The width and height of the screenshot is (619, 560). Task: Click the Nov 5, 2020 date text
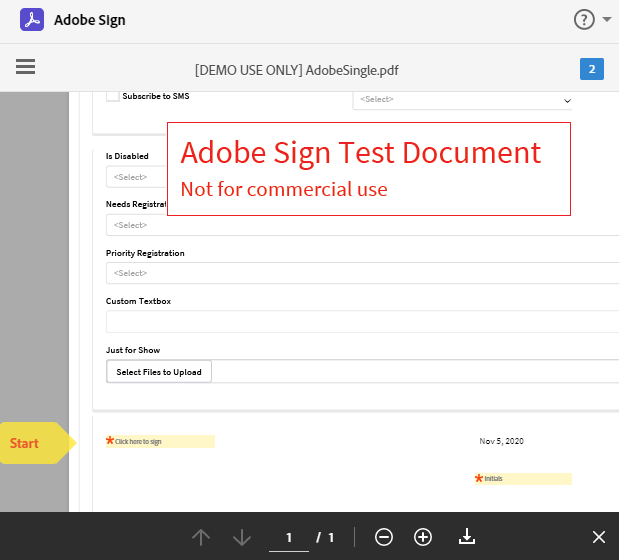(501, 441)
